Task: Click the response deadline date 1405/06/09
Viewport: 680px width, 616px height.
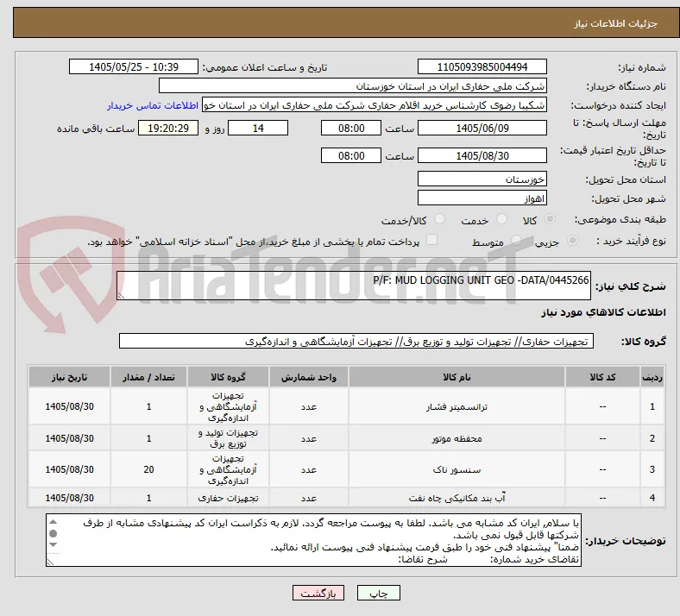Action: (x=482, y=129)
